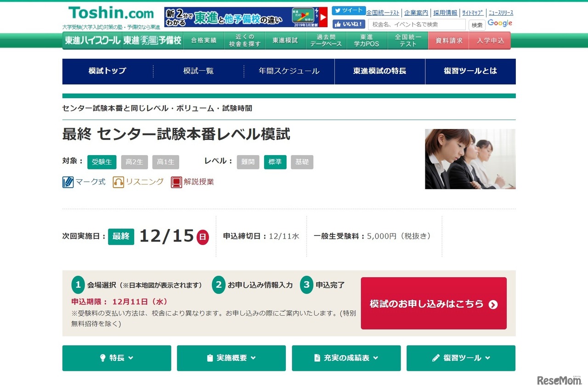Click the マーク式 pencil icon
The width and height of the screenshot is (588, 391).
[x=68, y=182]
